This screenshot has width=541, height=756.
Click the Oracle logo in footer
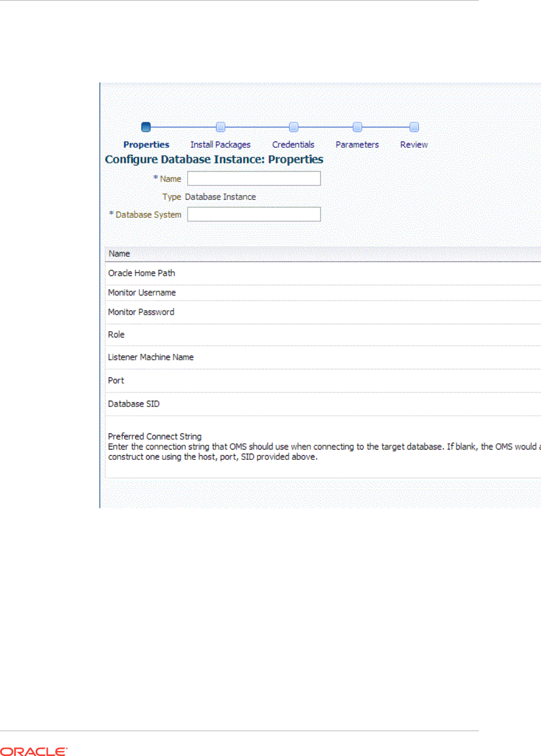(34, 751)
